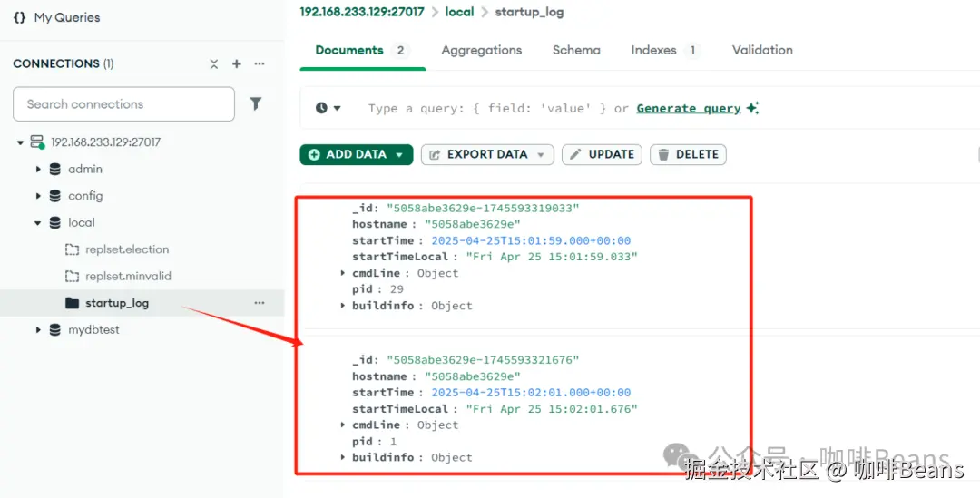
Task: Select the config database
Action: point(85,196)
